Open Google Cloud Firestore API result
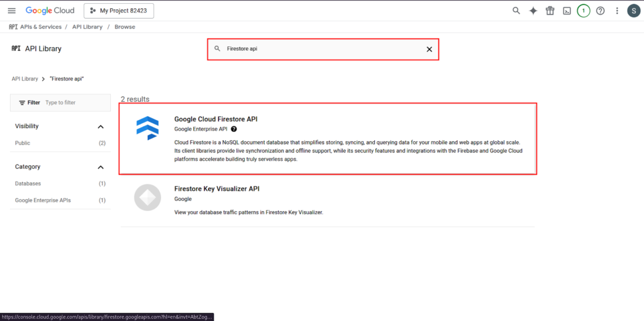 click(328, 139)
